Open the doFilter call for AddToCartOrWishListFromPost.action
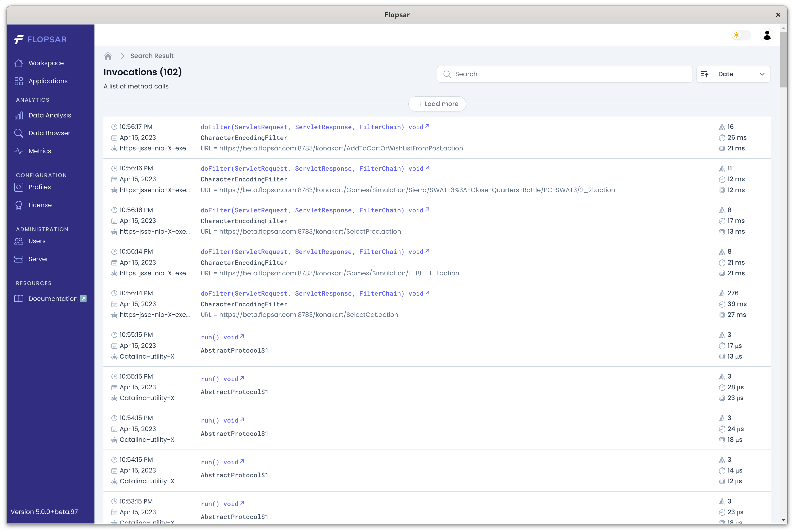This screenshot has width=794, height=532. (x=315, y=127)
